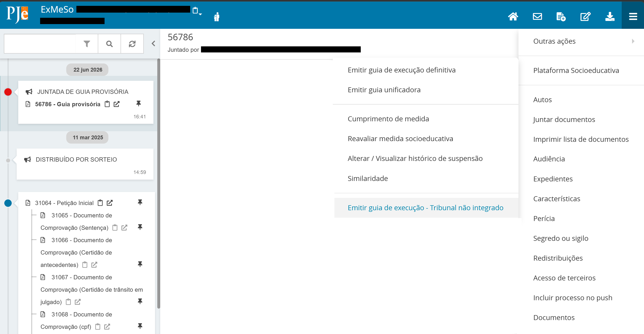Pin the Certidão de antecedentes document
The height and width of the screenshot is (334, 644).
click(140, 264)
